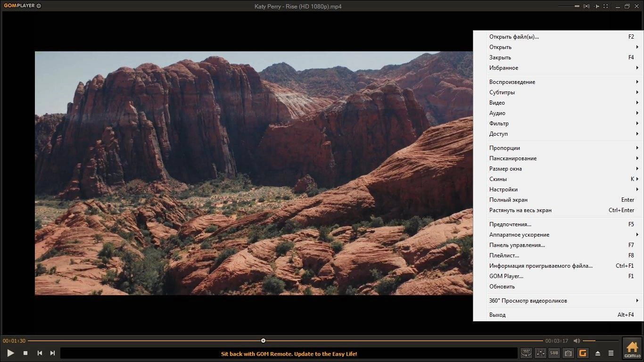Expand the 'Избранное' submenu
Screen dimensions: 644x362
tap(559, 67)
